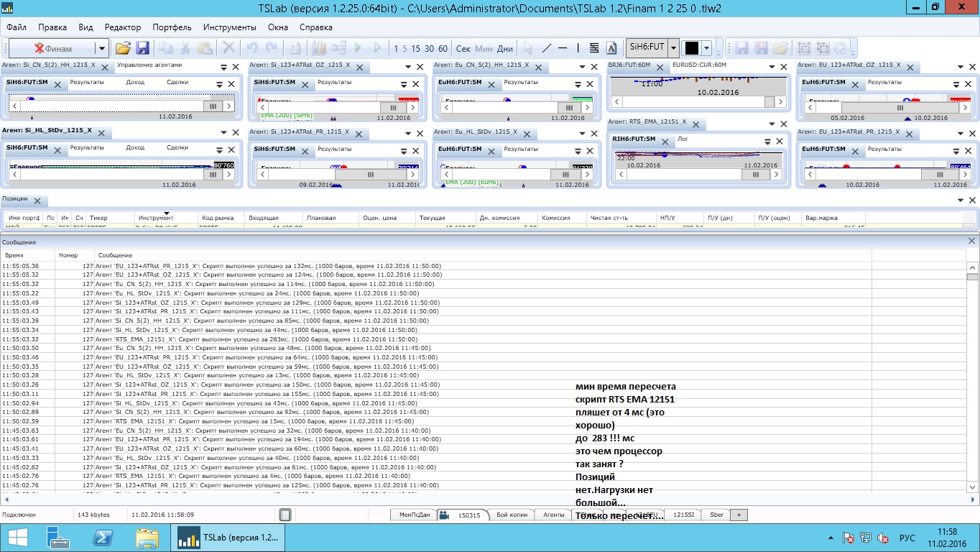The width and height of the screenshot is (980, 552).
Task: Click the Save floppy disk icon
Action: coord(142,48)
